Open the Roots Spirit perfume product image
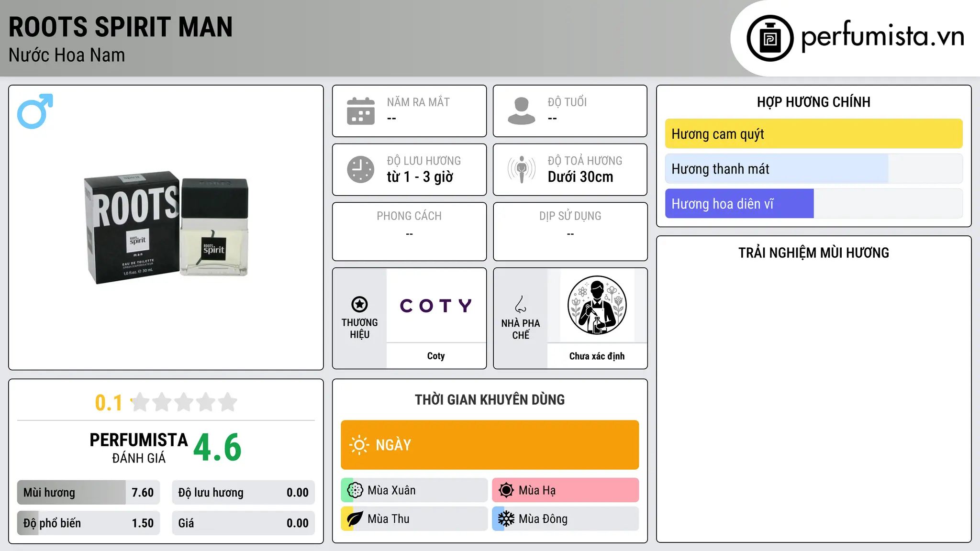Viewport: 980px width, 551px height. click(166, 228)
